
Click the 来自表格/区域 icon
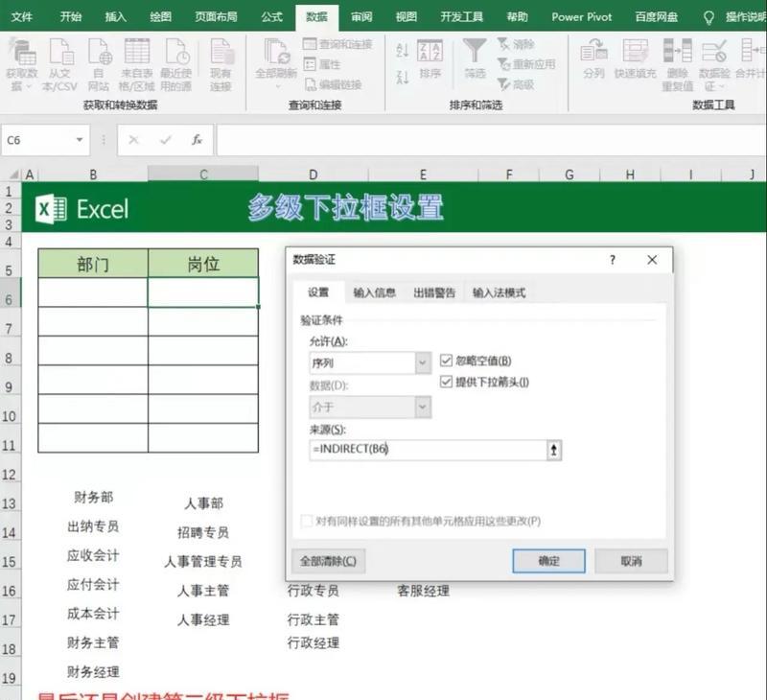[137, 52]
